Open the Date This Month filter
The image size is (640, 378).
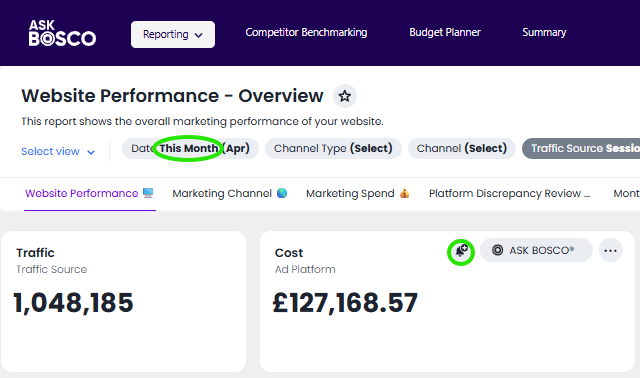click(190, 149)
